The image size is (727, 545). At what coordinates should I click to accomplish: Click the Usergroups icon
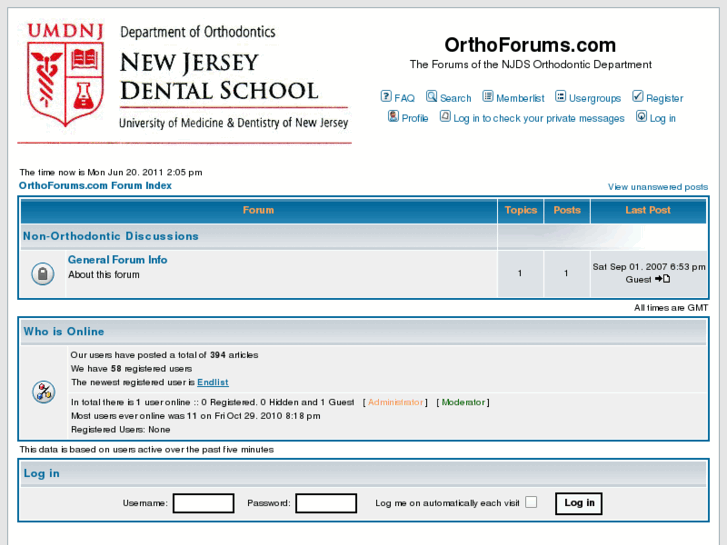560,96
